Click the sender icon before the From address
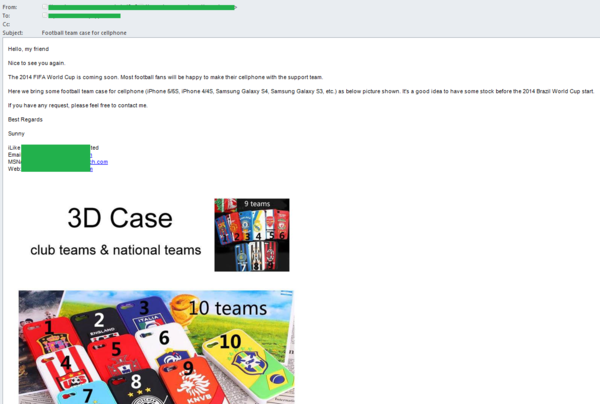Image resolution: width=600 pixels, height=404 pixels. coord(45,7)
